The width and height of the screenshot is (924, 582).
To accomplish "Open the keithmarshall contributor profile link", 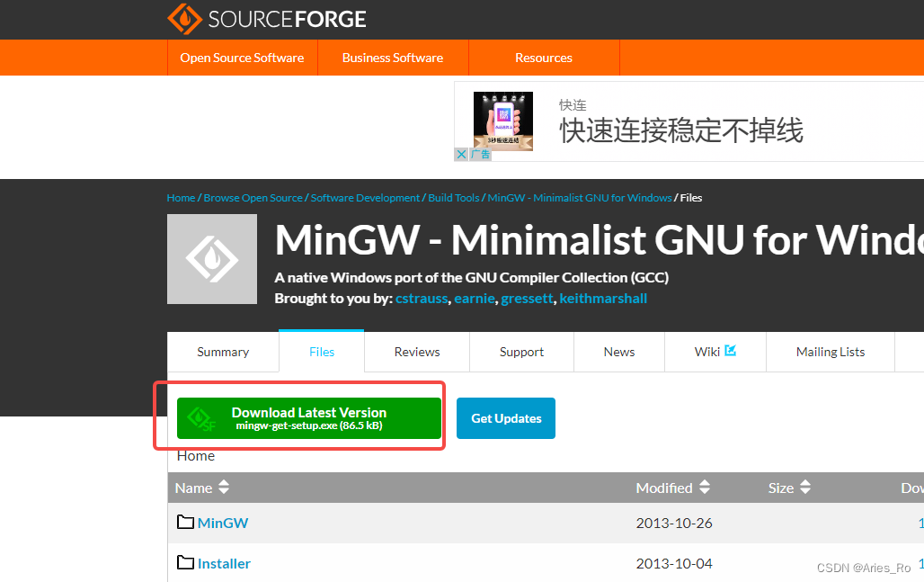I will click(603, 299).
